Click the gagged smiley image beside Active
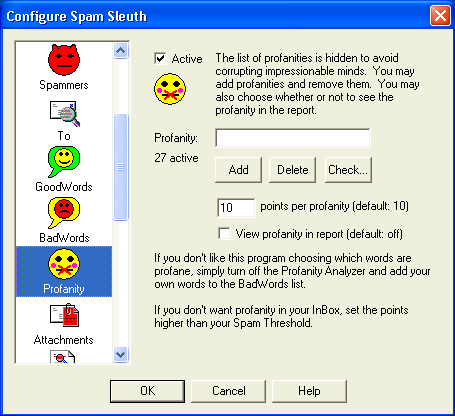 pyautogui.click(x=170, y=89)
